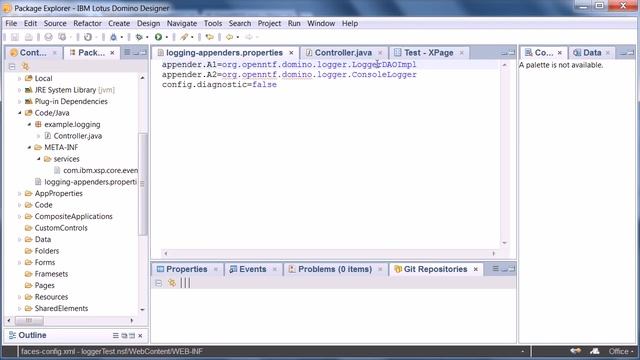Click the External Tools toolbar icon
This screenshot has width=640, height=360.
[184, 37]
